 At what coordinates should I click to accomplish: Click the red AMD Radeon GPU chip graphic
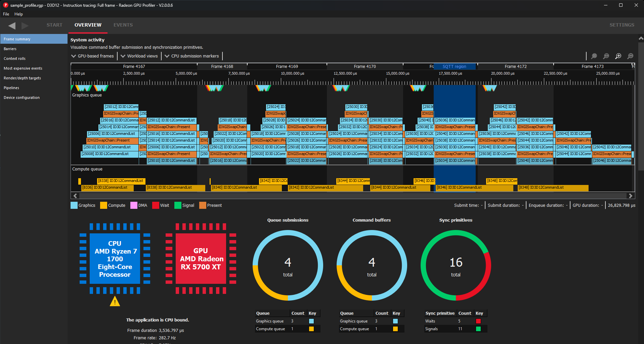(201, 259)
